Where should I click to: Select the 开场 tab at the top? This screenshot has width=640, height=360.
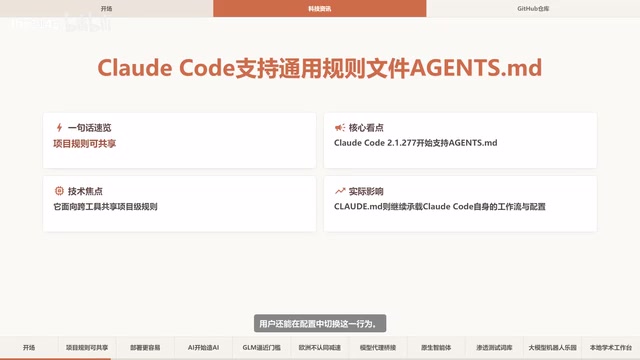pyautogui.click(x=107, y=9)
